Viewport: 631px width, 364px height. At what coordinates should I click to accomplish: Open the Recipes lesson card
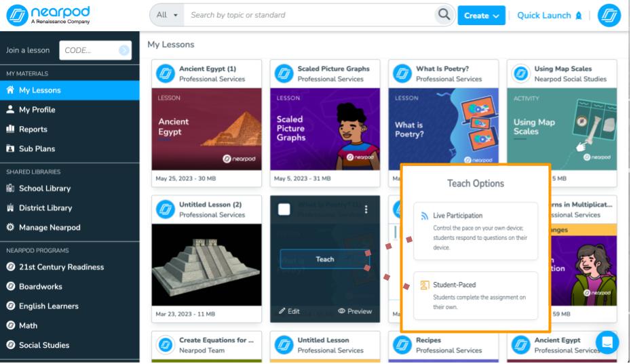(443, 346)
